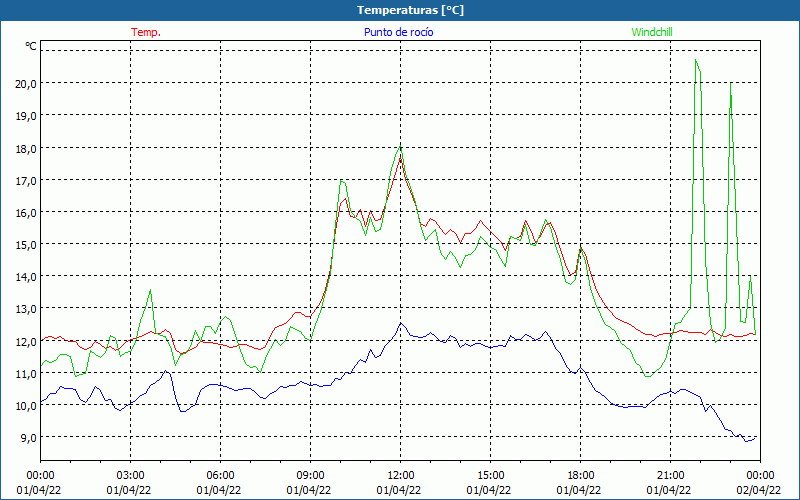Image resolution: width=800 pixels, height=500 pixels.
Task: Click the '12:00' time axis label
Action: 401,476
